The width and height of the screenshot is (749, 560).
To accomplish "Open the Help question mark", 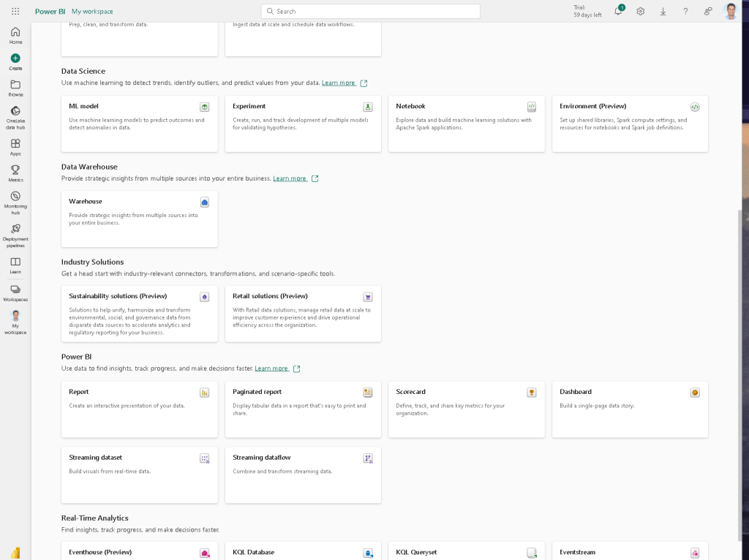I will 685,12.
